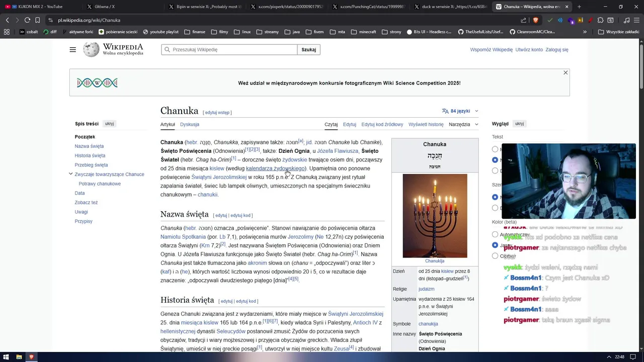Viewport: 644px width, 362px height.
Task: Open the cobalt bookmark
Action: tap(29, 32)
